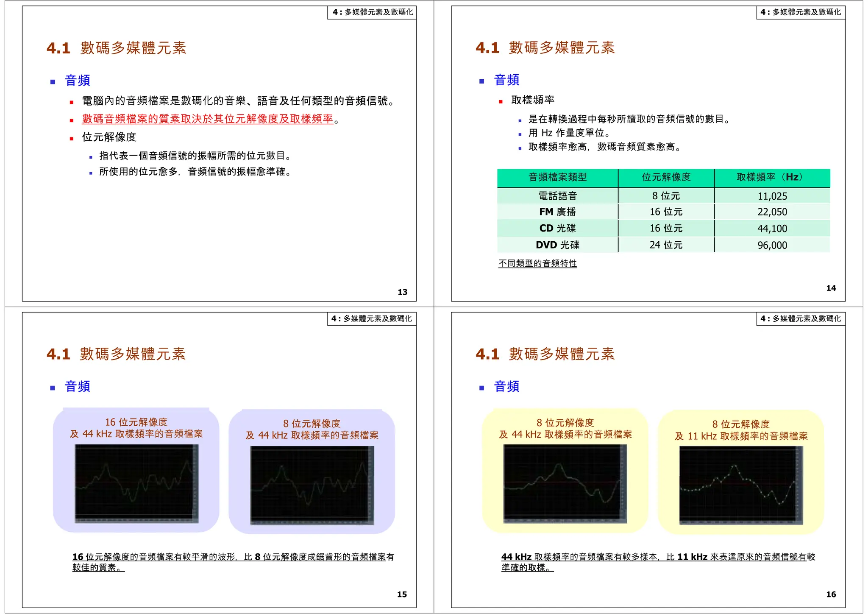Click the 4.1 數碼多媒體元素 title on slide 13
Screen dimensions: 868x614
(x=117, y=48)
